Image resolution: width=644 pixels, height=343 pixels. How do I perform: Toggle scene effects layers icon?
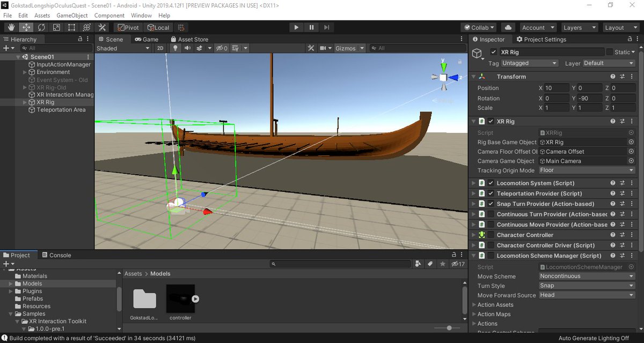coord(199,48)
